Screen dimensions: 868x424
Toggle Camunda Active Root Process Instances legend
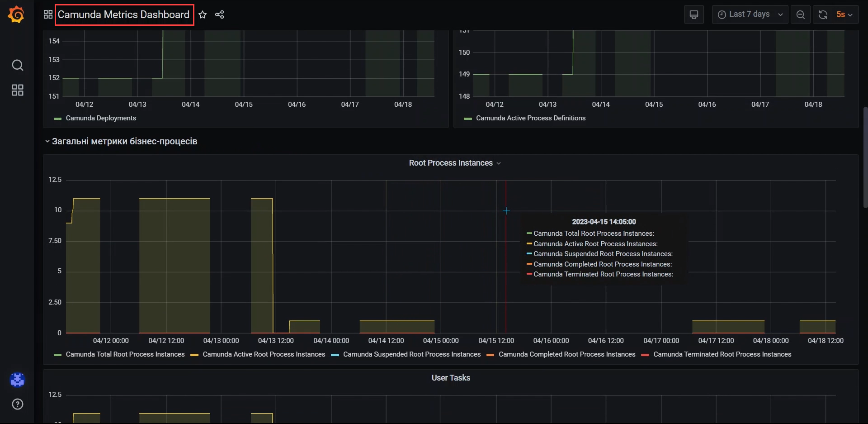[x=264, y=354]
